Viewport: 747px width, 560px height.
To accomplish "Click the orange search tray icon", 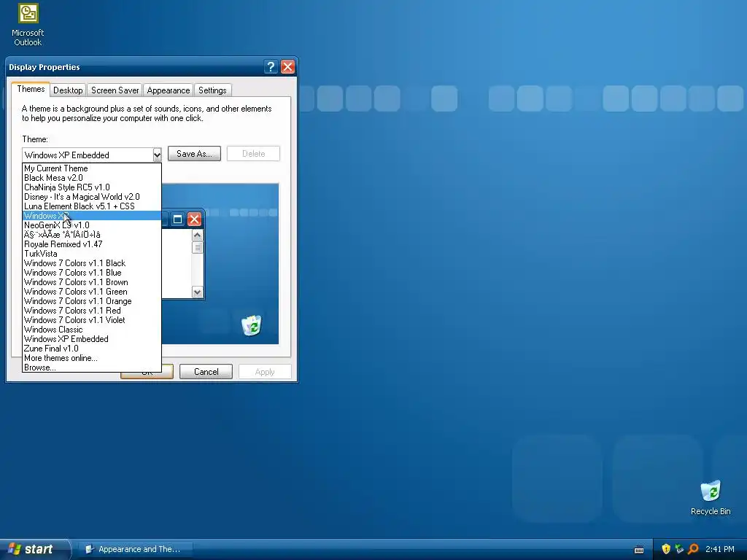I will click(693, 549).
